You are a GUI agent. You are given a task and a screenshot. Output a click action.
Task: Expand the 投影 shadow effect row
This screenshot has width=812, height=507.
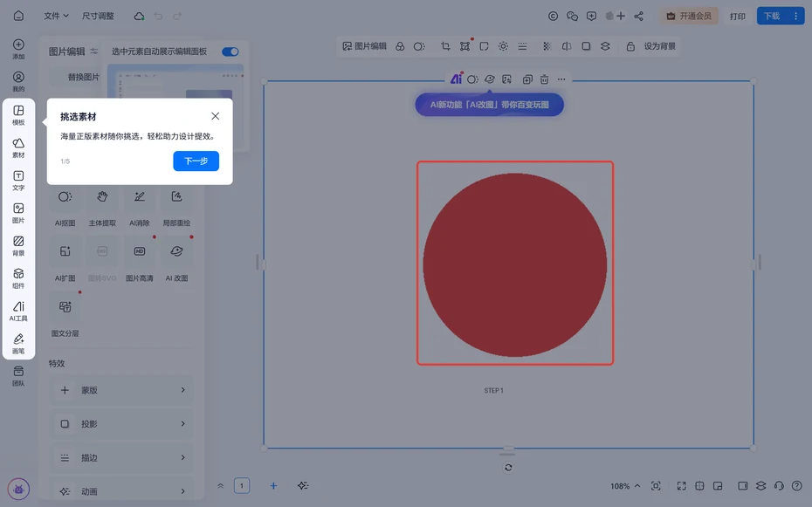point(121,424)
